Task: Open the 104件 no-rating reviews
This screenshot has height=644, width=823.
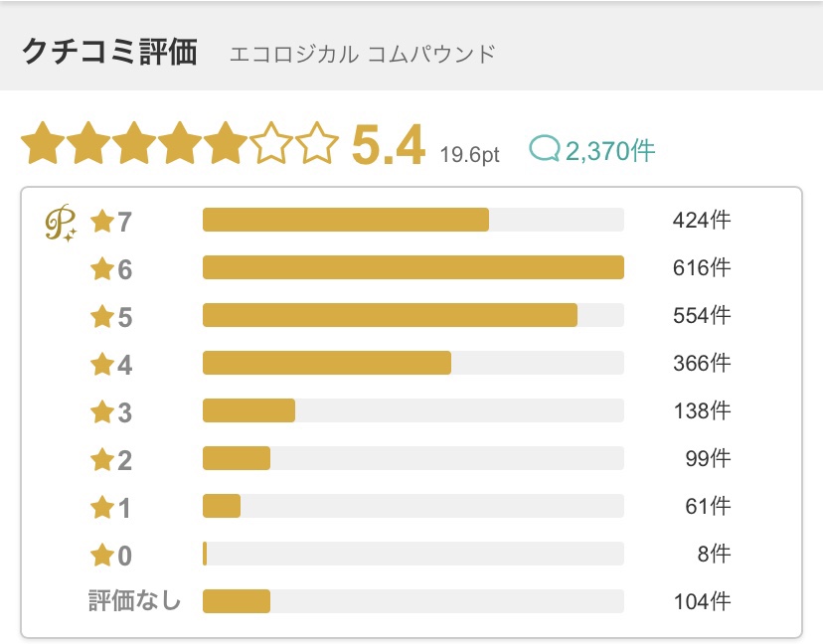Action: point(702,601)
